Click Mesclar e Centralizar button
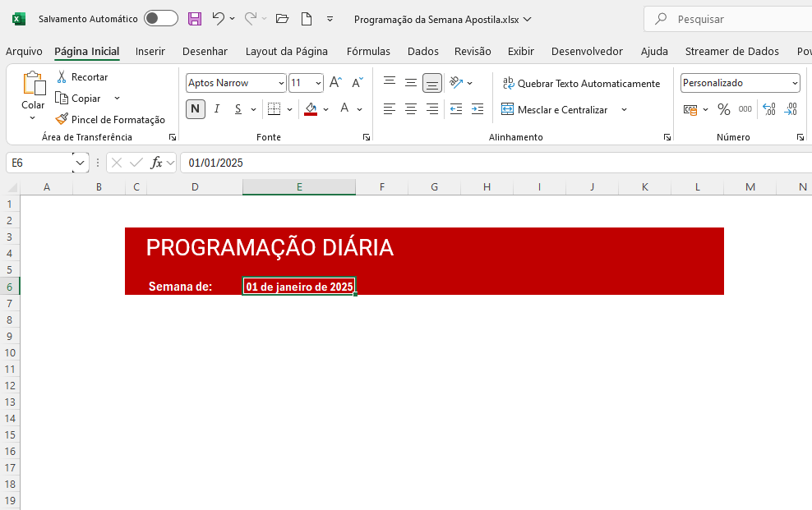Viewport: 812px width, 510px height. point(555,110)
